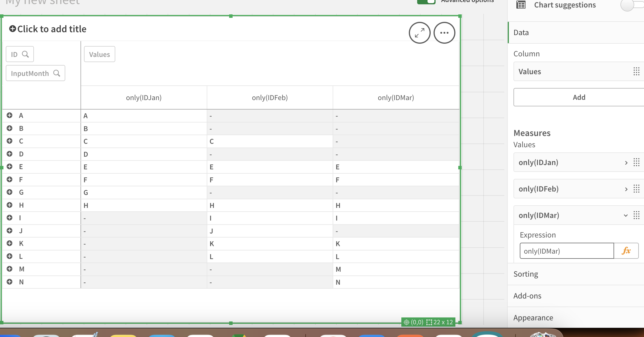This screenshot has height=337, width=644.
Task: Click the Add column button
Action: pos(579,97)
